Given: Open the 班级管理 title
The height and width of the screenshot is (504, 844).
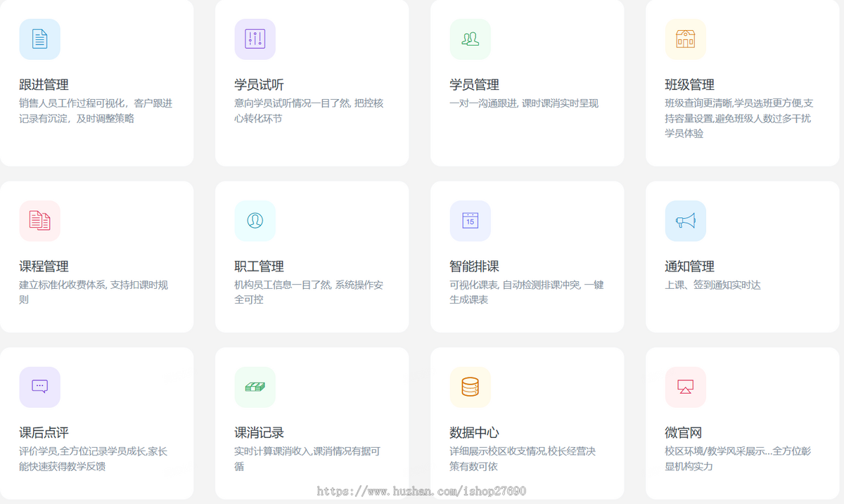Looking at the screenshot, I should [690, 85].
